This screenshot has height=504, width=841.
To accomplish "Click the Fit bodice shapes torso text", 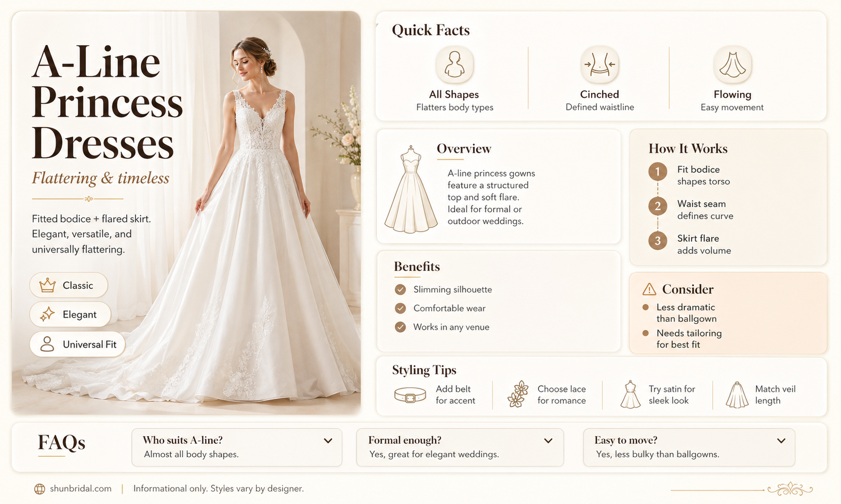I will pos(703,175).
